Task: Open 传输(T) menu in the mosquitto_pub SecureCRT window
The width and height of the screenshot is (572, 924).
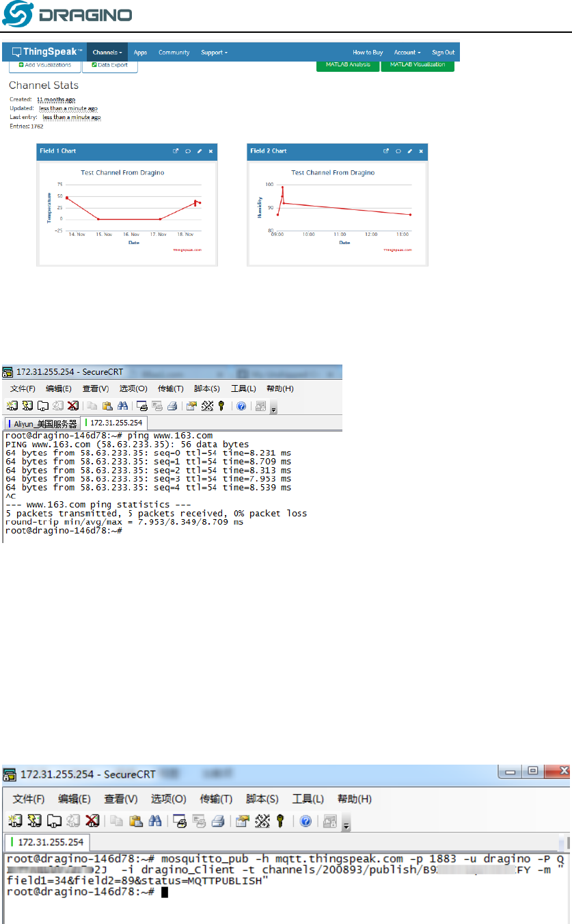Action: (x=216, y=799)
